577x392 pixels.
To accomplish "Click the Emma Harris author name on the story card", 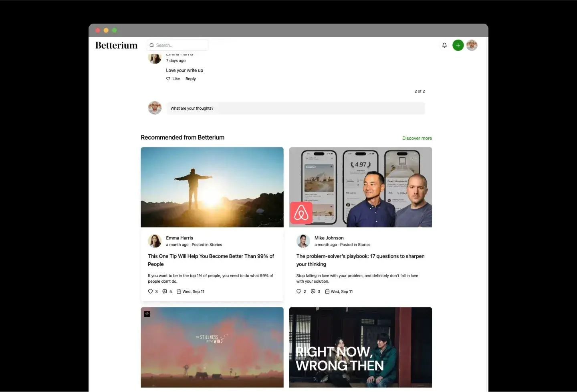I will coord(180,238).
